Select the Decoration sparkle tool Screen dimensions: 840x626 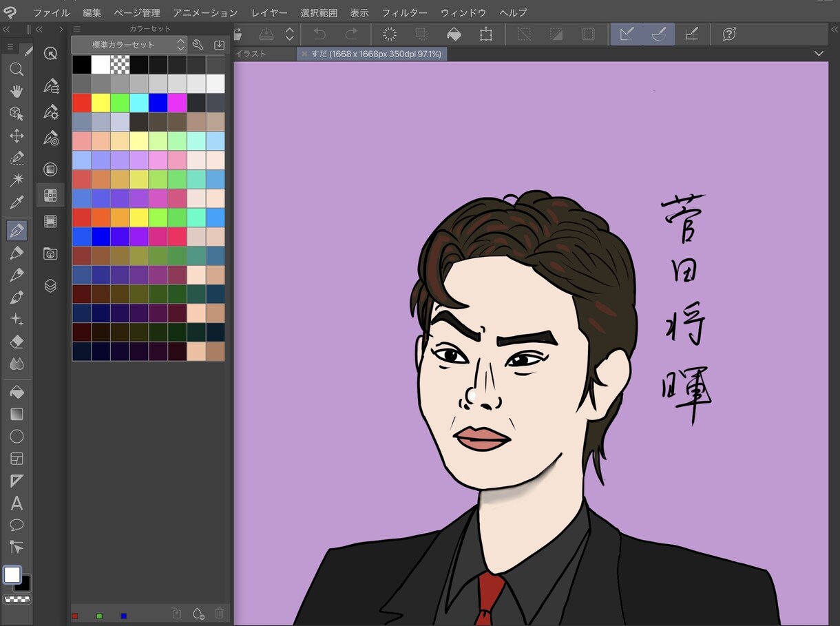coord(17,320)
